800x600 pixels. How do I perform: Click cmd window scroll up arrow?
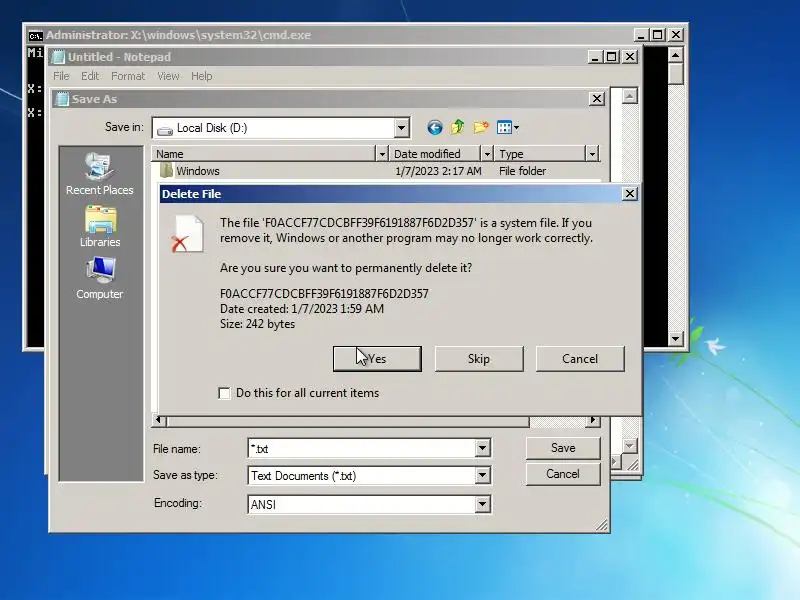pyautogui.click(x=676, y=55)
